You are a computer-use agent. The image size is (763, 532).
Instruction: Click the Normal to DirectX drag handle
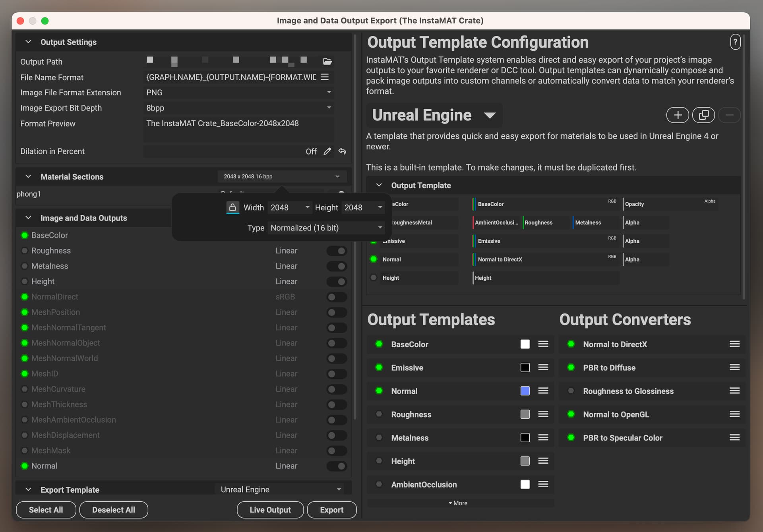point(734,344)
